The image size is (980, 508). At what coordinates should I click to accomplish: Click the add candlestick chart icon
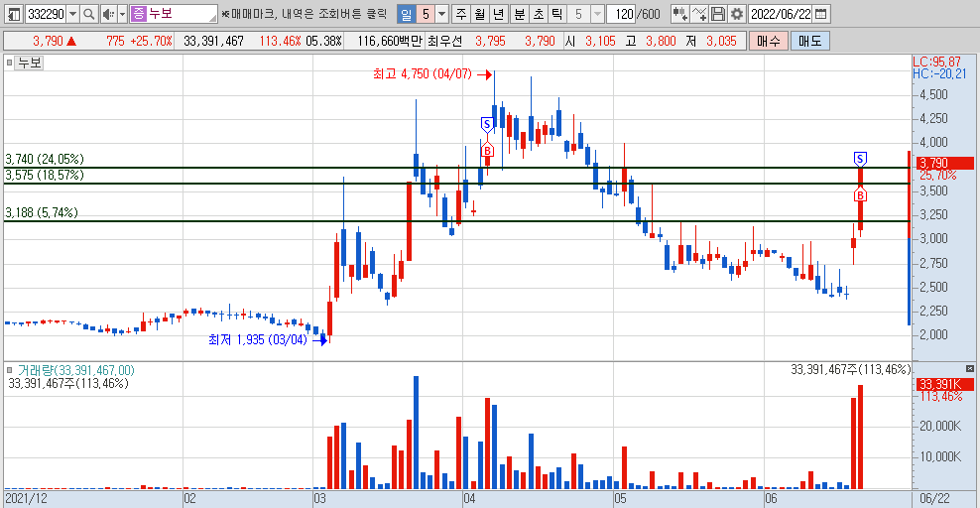click(x=680, y=14)
